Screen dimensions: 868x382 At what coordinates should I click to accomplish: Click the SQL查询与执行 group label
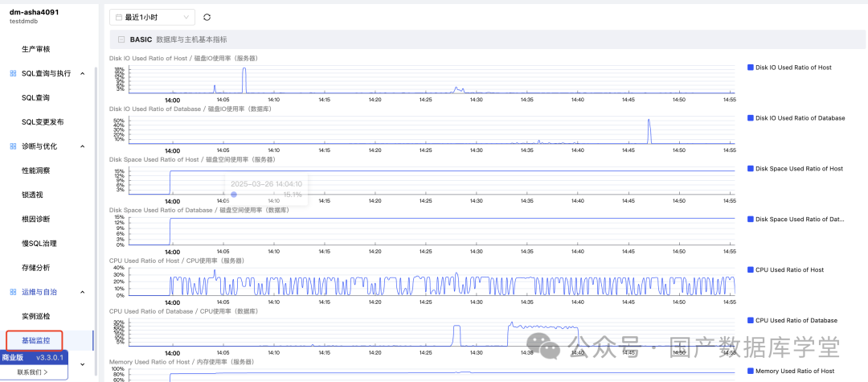(47, 73)
